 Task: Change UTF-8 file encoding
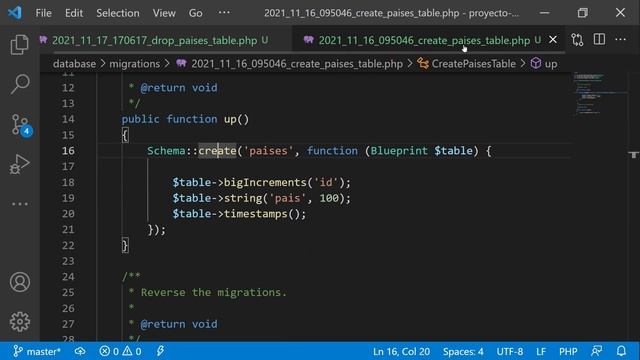click(x=509, y=351)
